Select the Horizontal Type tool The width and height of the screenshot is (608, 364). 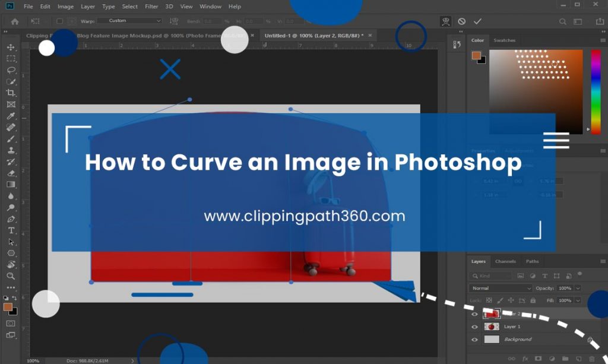pyautogui.click(x=11, y=230)
